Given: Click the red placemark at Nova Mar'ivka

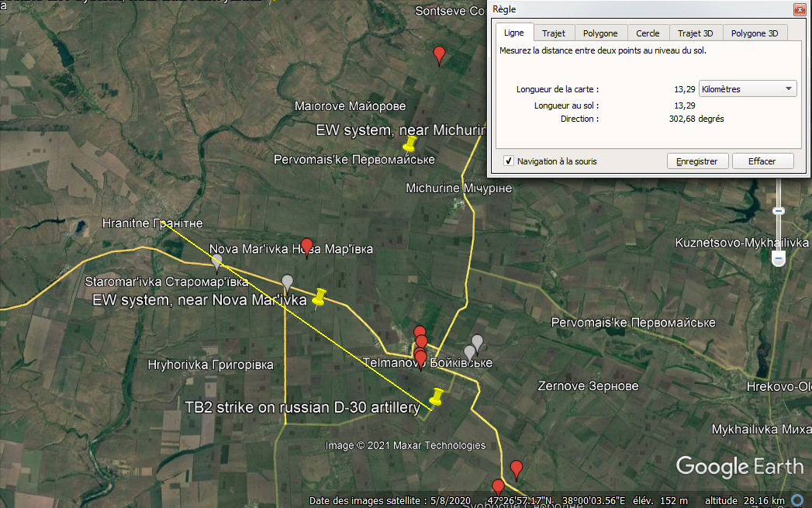Looking at the screenshot, I should pyautogui.click(x=306, y=246).
